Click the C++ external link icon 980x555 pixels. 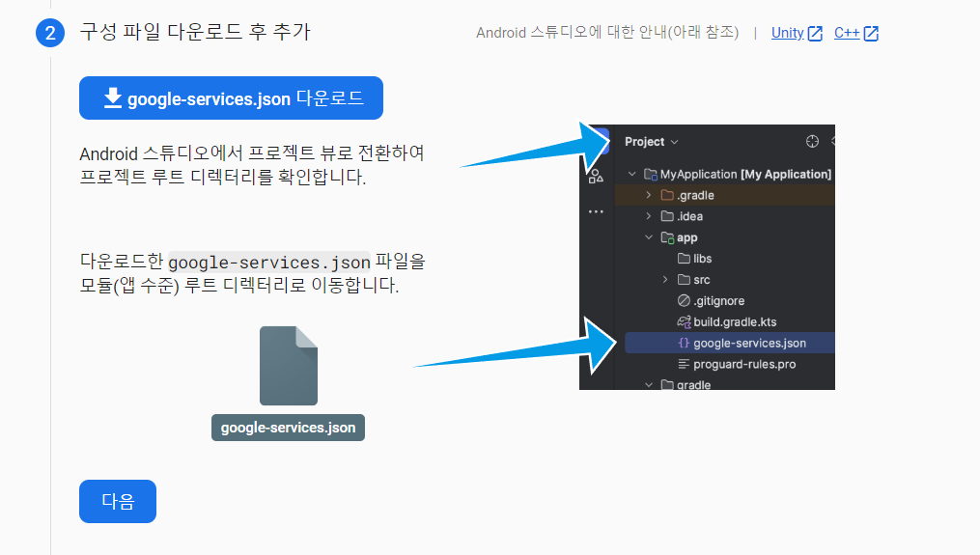click(x=871, y=34)
